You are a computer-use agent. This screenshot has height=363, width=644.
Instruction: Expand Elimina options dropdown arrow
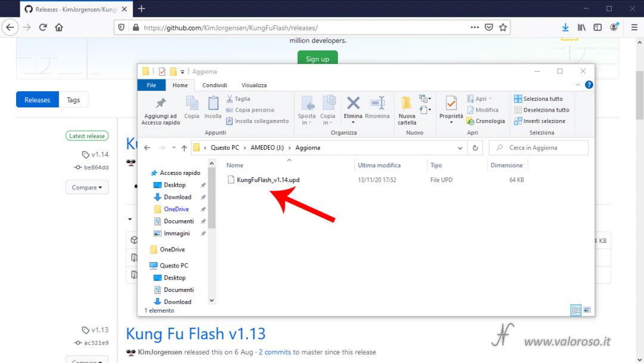pos(353,122)
